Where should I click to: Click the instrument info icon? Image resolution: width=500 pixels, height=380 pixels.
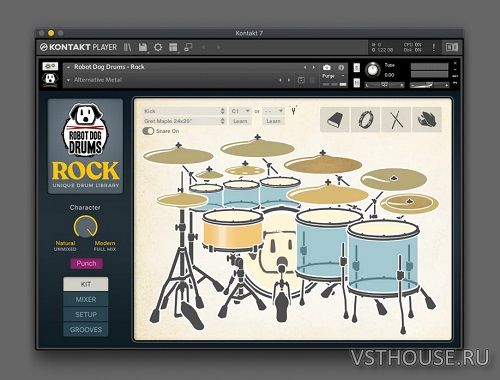click(x=341, y=67)
